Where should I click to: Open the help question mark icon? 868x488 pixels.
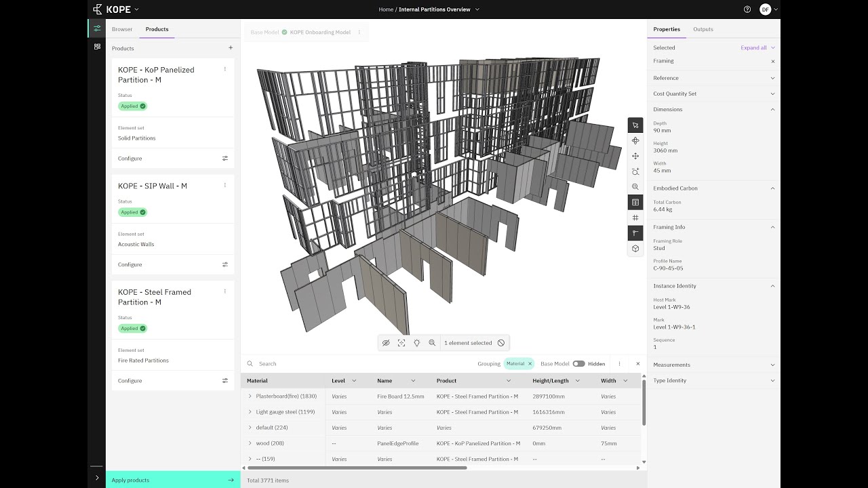[747, 9]
